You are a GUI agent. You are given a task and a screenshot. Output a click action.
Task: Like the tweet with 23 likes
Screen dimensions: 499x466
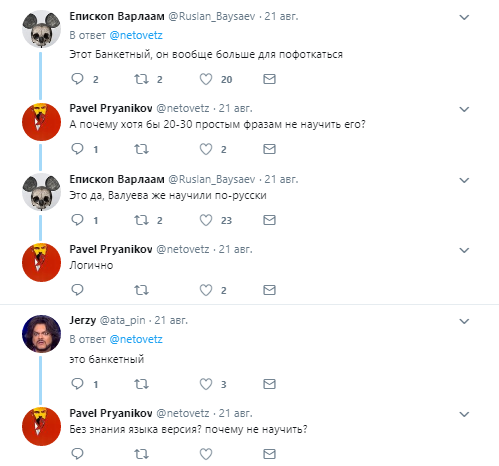click(x=206, y=220)
